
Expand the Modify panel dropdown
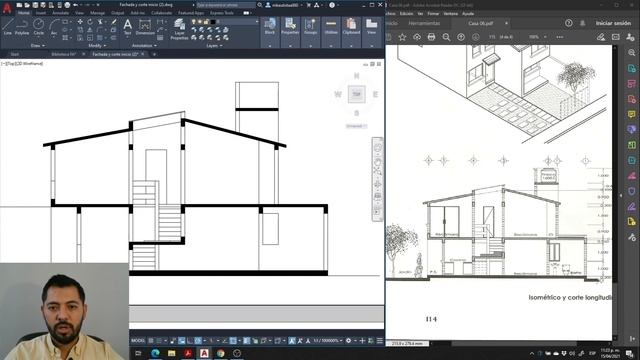[x=97, y=46]
